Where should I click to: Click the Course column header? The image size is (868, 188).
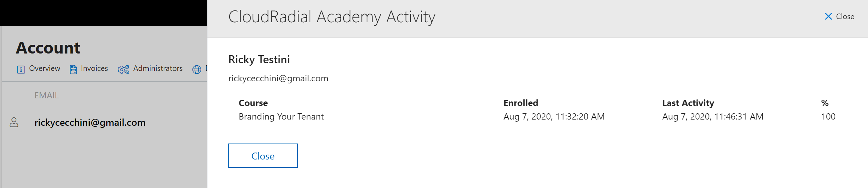point(253,103)
